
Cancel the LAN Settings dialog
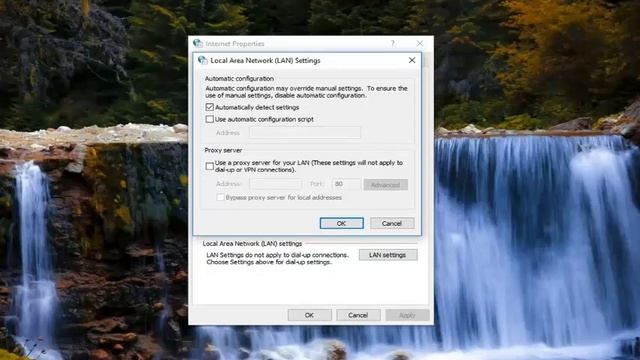point(392,223)
